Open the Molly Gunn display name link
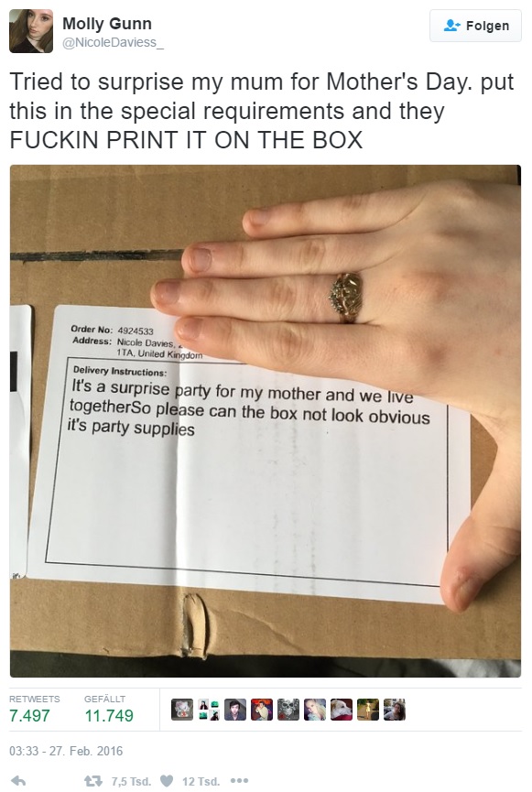 coord(106,24)
